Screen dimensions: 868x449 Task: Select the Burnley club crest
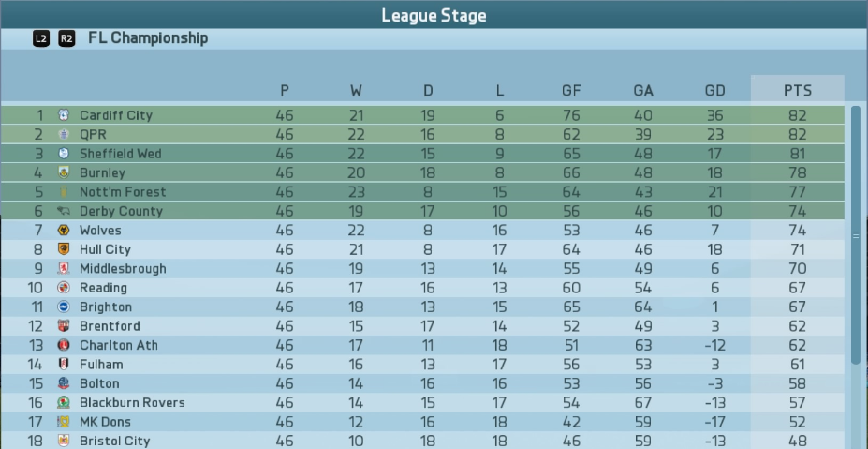64,172
